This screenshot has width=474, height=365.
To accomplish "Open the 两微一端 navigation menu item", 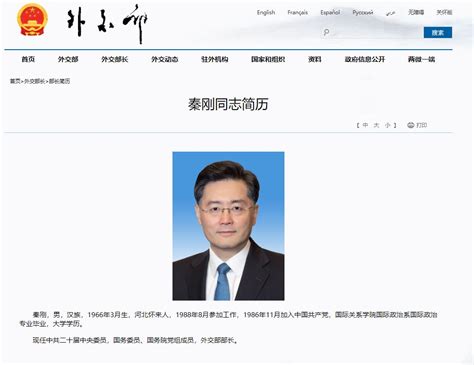I will click(421, 59).
